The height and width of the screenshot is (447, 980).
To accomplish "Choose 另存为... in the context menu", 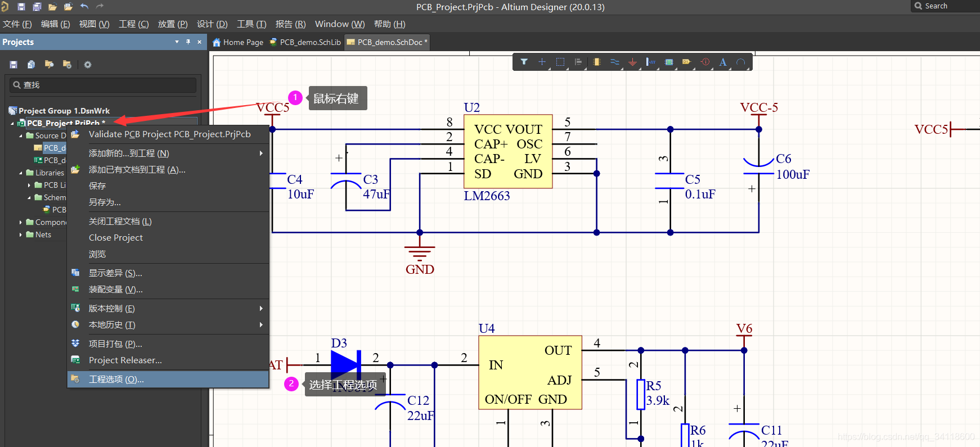I will coord(168,202).
